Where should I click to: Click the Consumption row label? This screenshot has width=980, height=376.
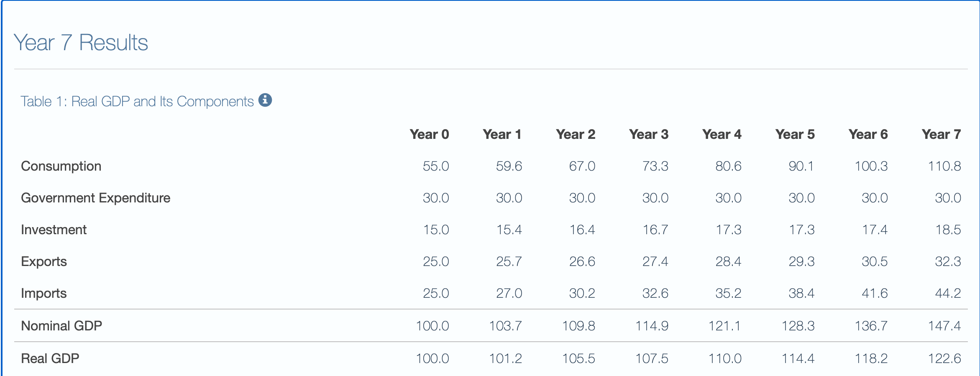pyautogui.click(x=61, y=166)
